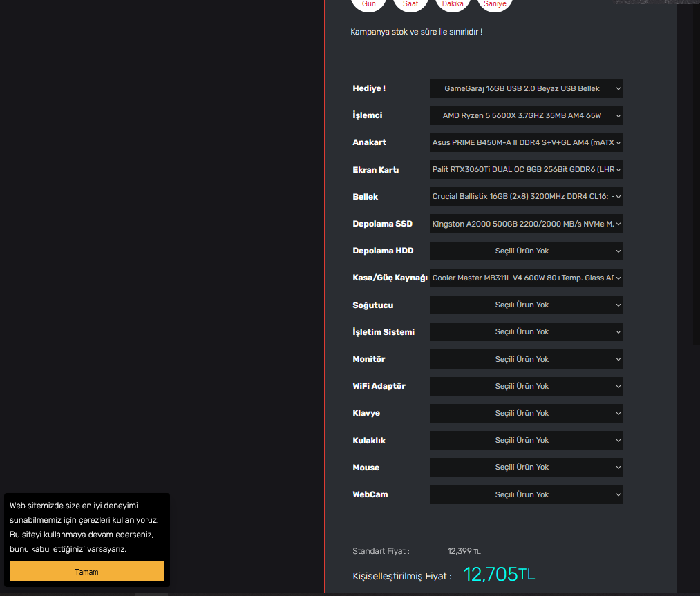Open the İşlemci processor dropdown
700x596 pixels.
click(527, 115)
